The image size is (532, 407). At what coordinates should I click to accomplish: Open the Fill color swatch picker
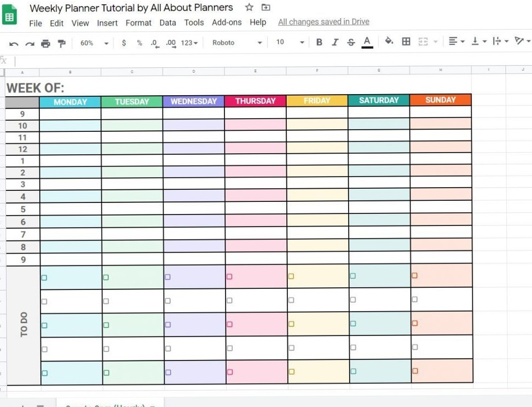(x=389, y=42)
